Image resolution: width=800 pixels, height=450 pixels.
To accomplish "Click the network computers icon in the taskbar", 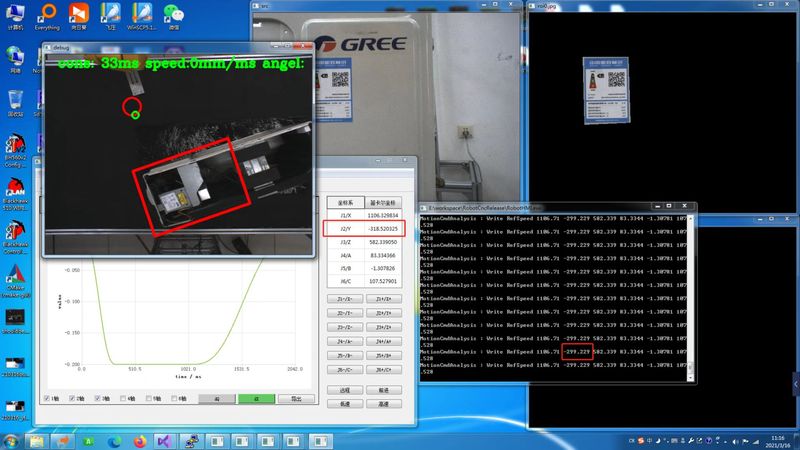I will pos(192,441).
